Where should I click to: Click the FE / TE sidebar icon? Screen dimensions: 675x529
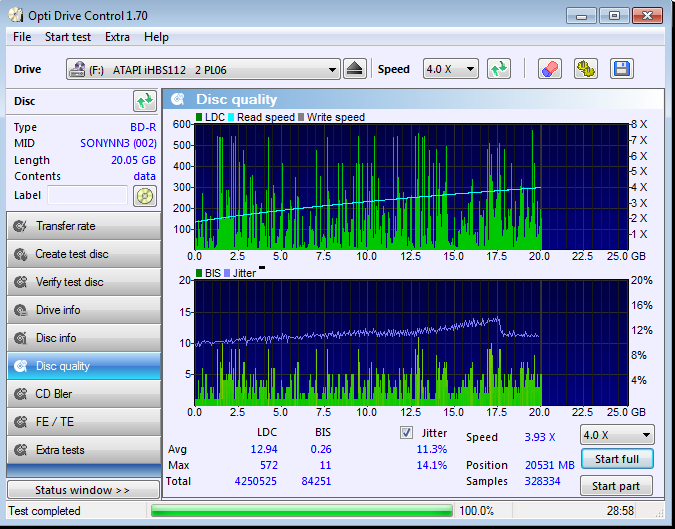click(x=20, y=422)
